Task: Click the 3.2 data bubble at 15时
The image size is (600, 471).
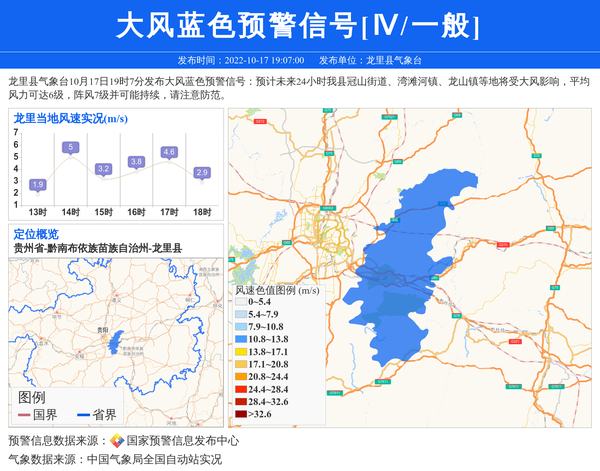Action: (x=103, y=169)
